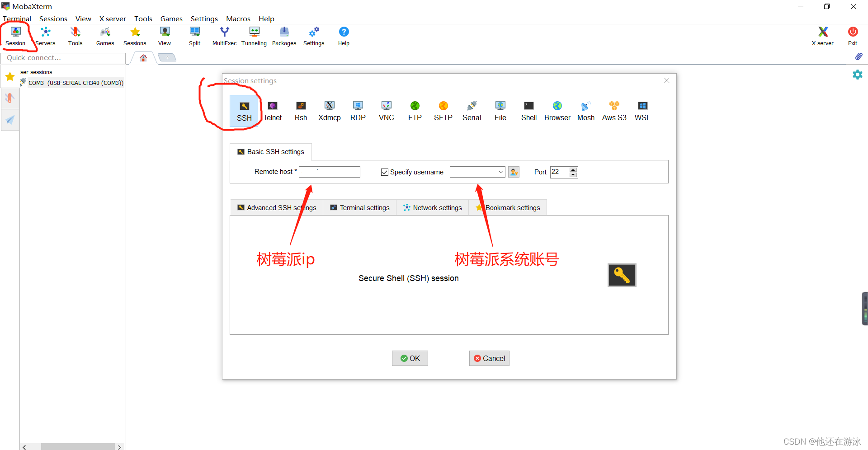Screen dimensions: 868x450
Task: Select the Xdmcp session type
Action: [x=329, y=111]
